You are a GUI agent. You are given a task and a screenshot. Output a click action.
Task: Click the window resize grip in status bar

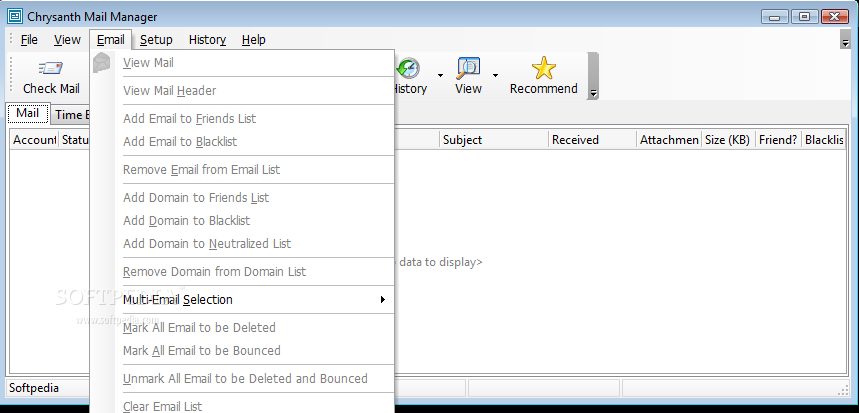pyautogui.click(x=844, y=391)
